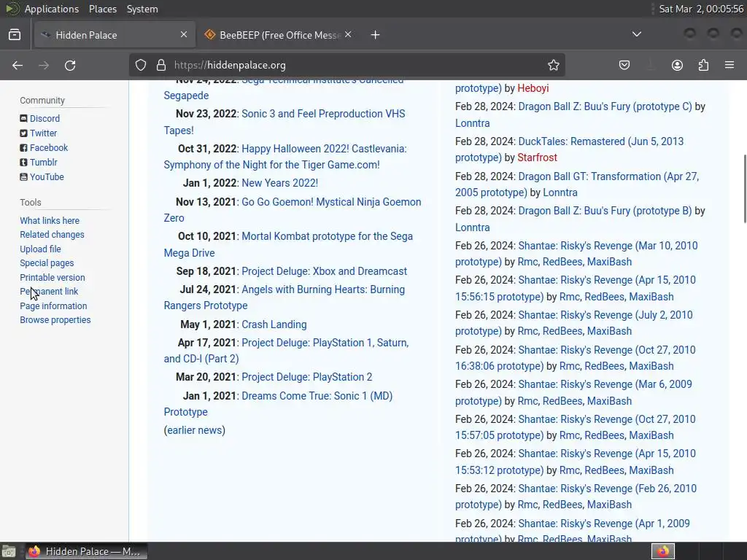Screen dimensions: 747x560
Task: Close the Hidden Palace tab
Action: click(184, 34)
